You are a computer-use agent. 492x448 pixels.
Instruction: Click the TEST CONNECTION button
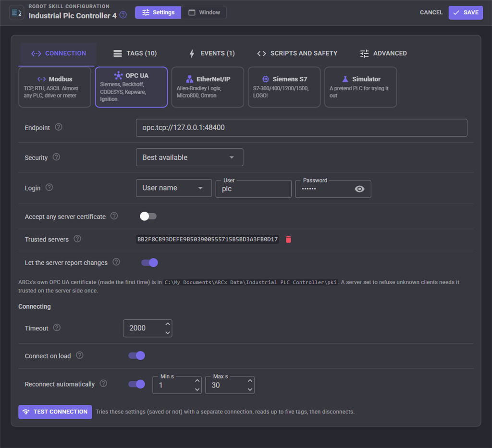[55, 412]
